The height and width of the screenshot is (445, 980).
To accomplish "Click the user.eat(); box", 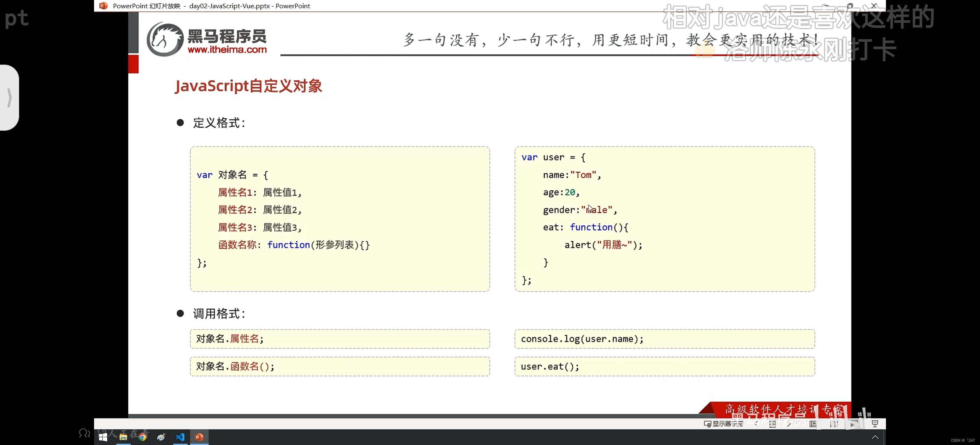I will 664,366.
